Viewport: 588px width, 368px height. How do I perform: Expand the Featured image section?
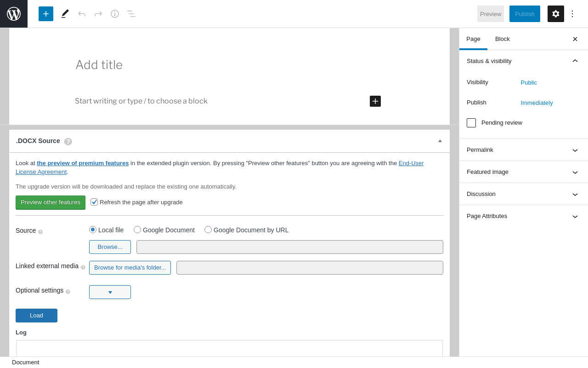click(x=524, y=172)
